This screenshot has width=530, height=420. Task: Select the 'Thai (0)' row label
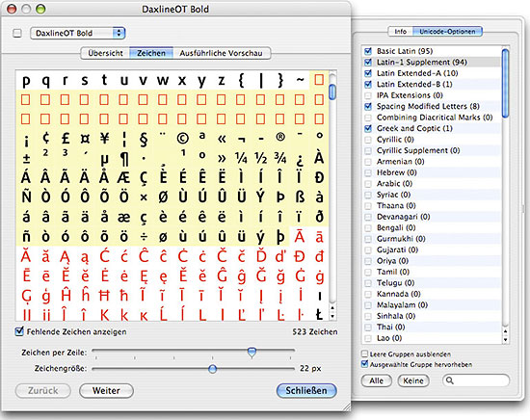tap(390, 327)
